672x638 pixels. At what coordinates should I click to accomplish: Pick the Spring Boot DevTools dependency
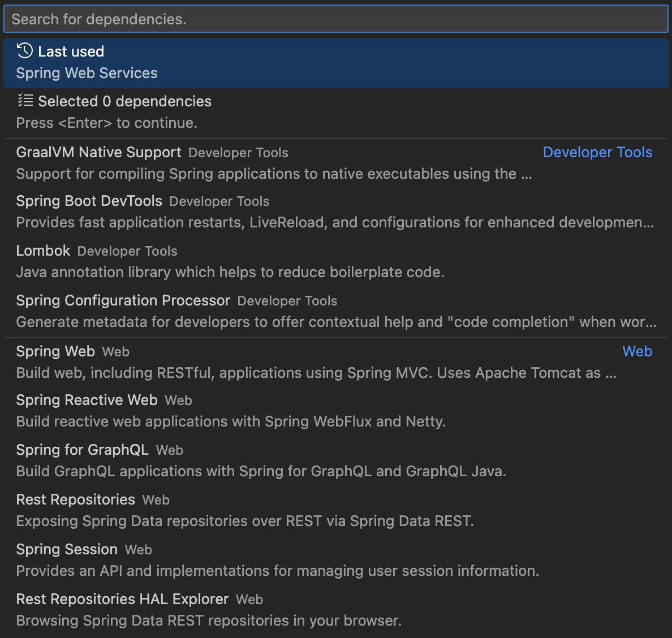click(335, 212)
